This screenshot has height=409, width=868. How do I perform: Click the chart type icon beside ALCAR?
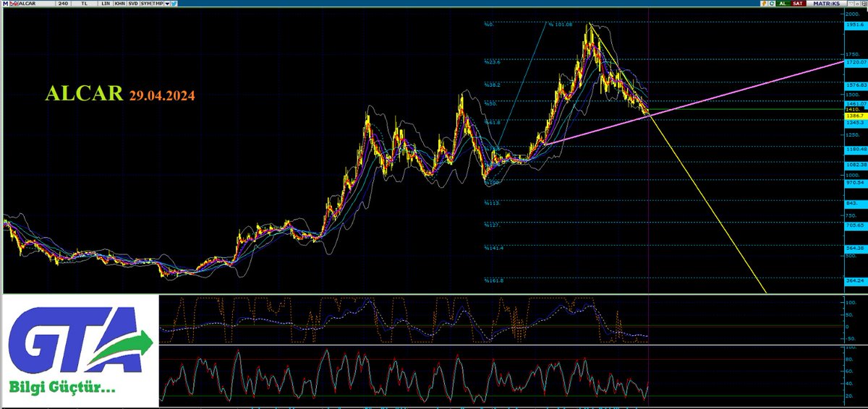[14, 4]
